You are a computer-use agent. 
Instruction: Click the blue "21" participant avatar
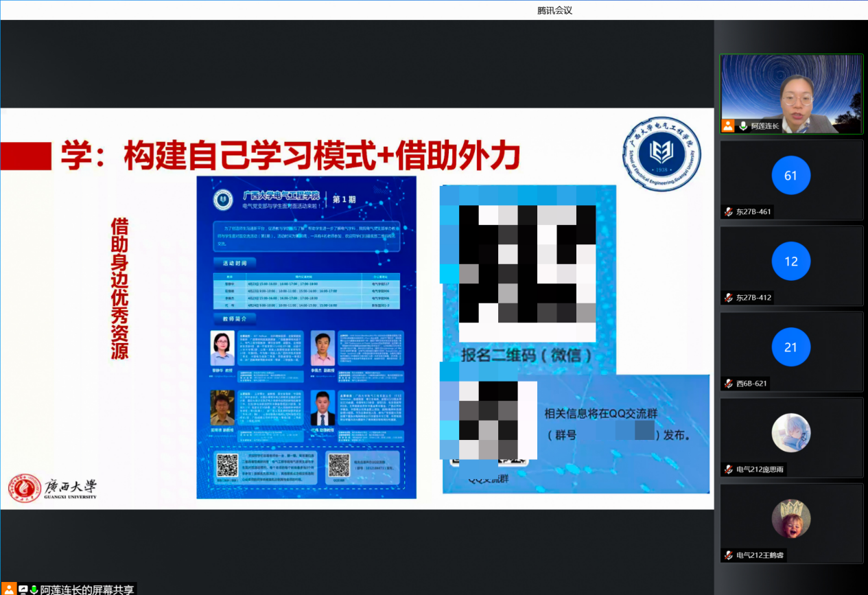point(790,347)
